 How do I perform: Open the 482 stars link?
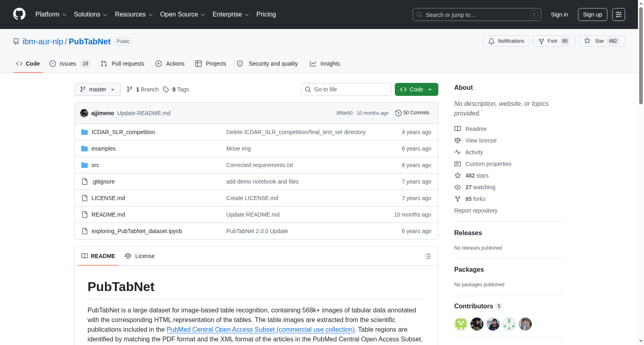tap(471, 176)
